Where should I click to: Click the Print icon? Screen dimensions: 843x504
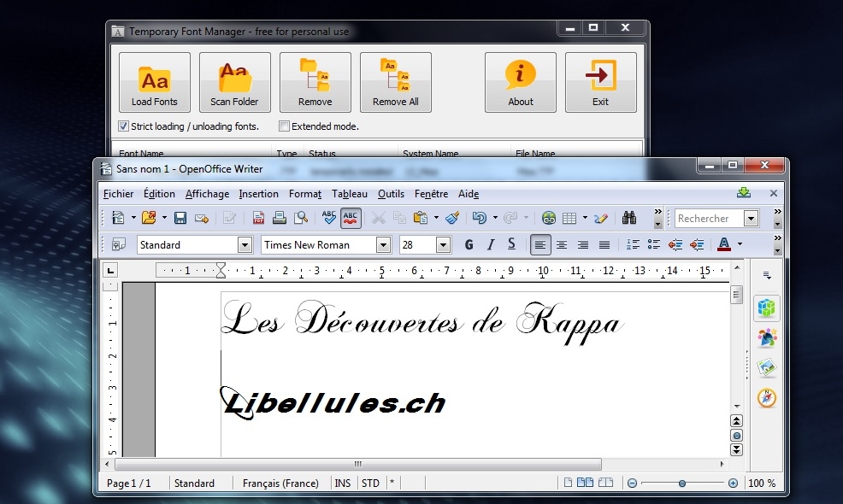279,218
